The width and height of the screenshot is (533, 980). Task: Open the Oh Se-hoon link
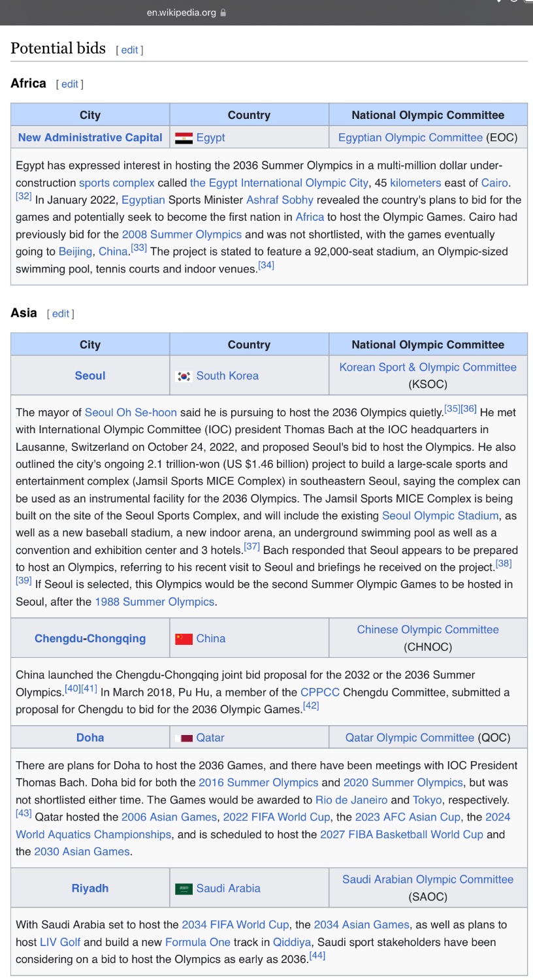click(147, 412)
